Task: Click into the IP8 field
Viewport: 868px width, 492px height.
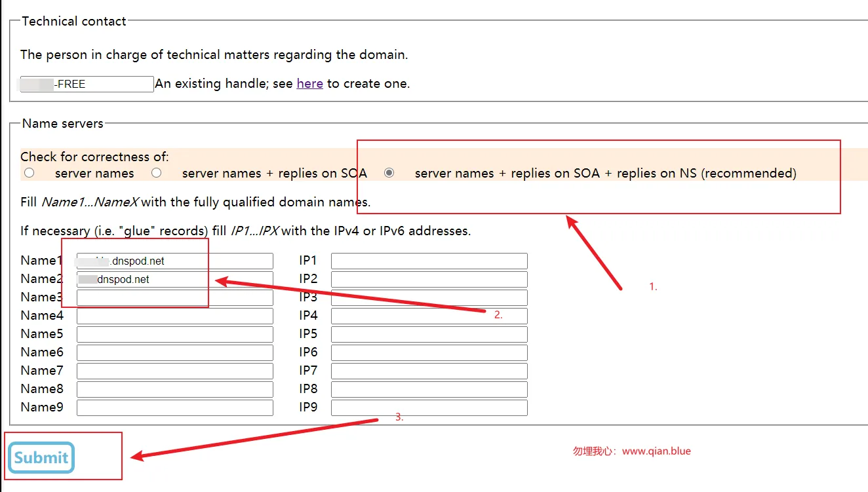Action: pyautogui.click(x=429, y=389)
